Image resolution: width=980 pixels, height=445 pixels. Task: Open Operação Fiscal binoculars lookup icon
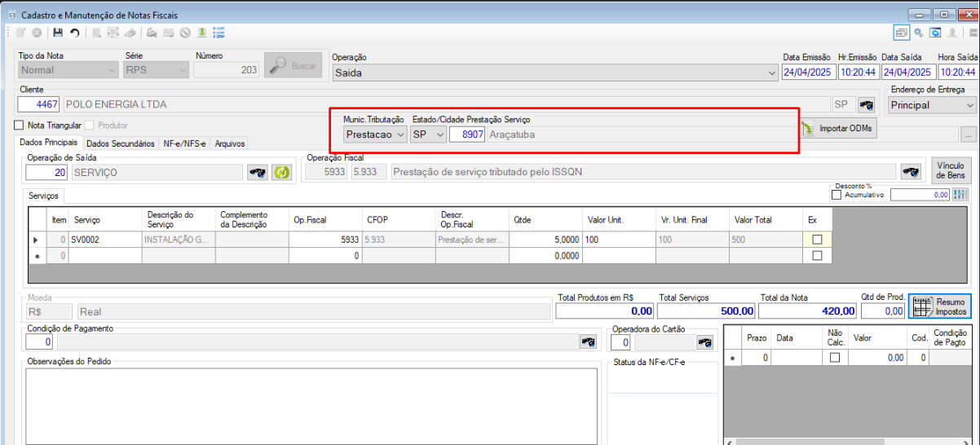point(911,172)
